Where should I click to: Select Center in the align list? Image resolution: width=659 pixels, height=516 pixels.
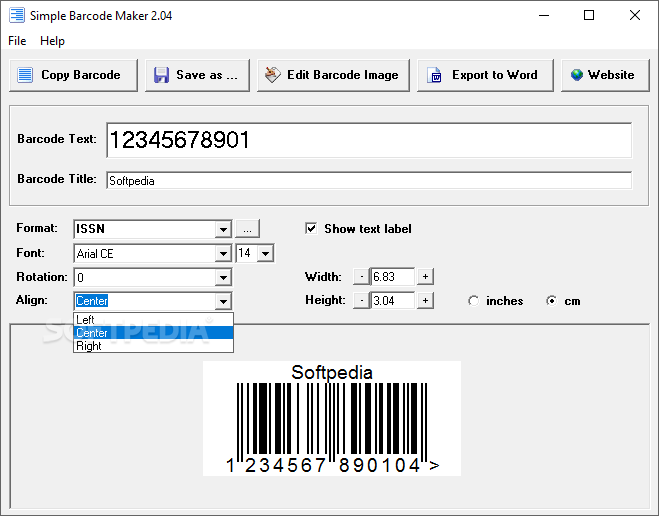153,333
